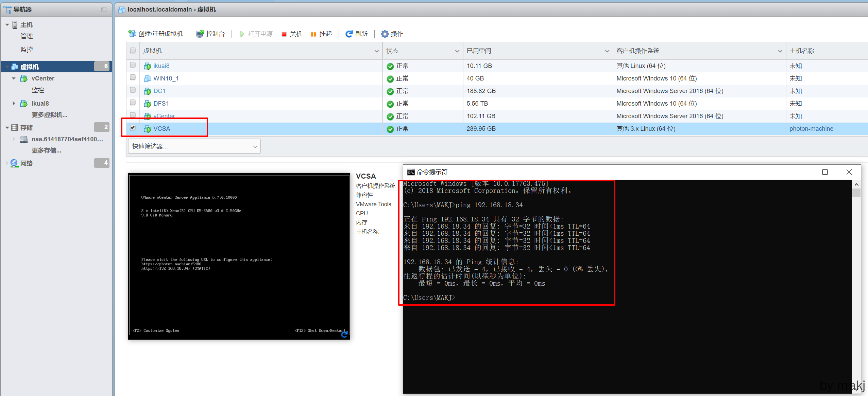This screenshot has width=868, height=396.
Task: Click the red power-off (关机) icon
Action: click(x=284, y=34)
